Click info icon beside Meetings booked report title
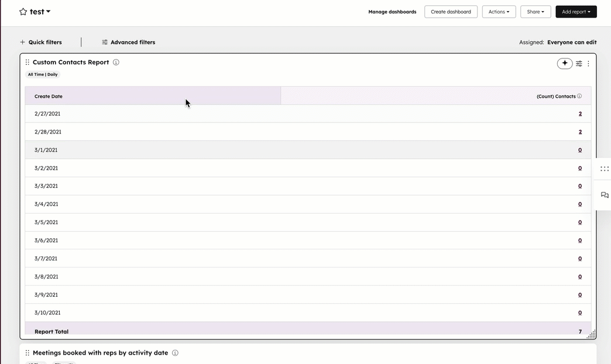Image resolution: width=611 pixels, height=364 pixels. pos(175,353)
